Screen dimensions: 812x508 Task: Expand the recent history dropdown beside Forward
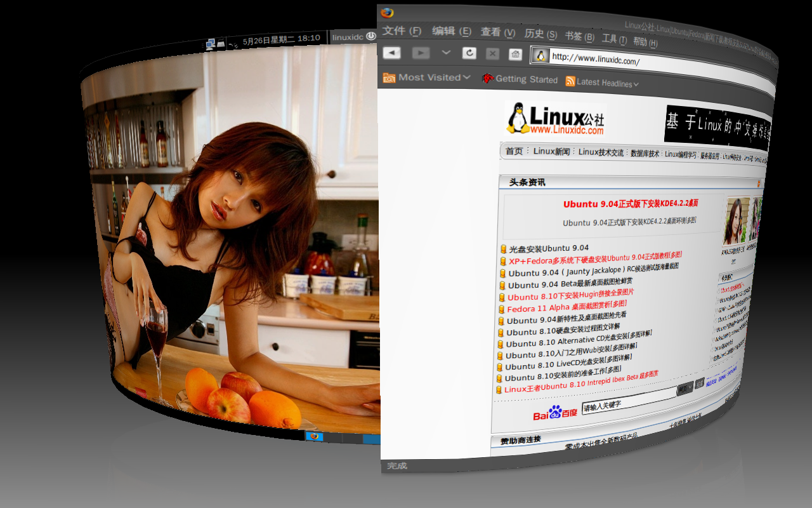pyautogui.click(x=446, y=53)
